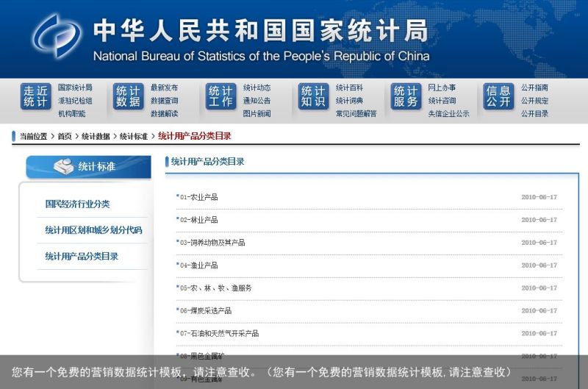This screenshot has width=588, height=389.
Task: Select 国民经济行业分类 in sidebar
Action: click(x=78, y=204)
